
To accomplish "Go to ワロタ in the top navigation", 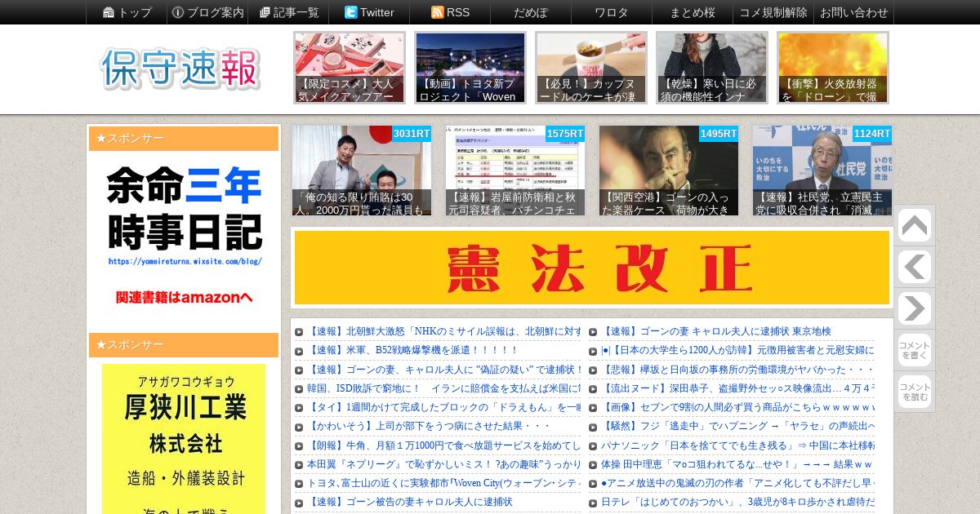I will (x=612, y=12).
